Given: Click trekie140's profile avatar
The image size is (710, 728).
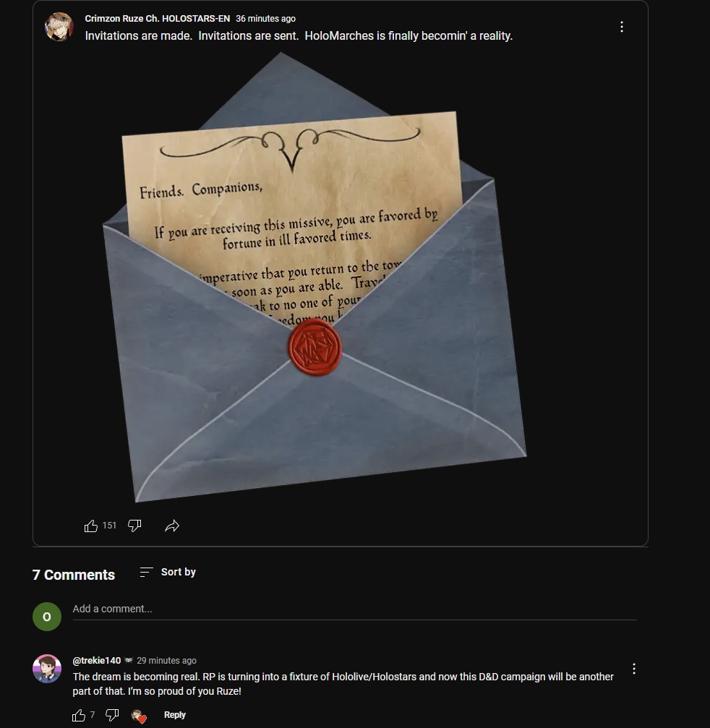Looking at the screenshot, I should (x=47, y=669).
